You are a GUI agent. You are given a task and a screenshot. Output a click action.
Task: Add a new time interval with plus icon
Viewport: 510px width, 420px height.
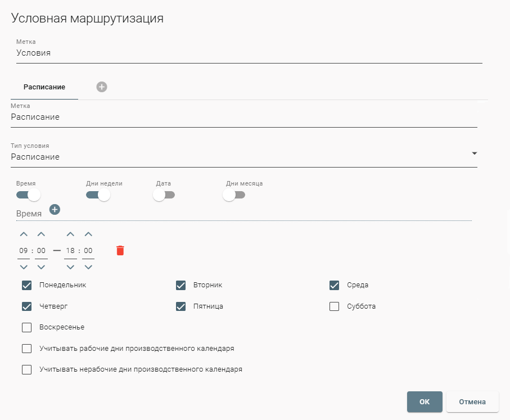point(55,210)
